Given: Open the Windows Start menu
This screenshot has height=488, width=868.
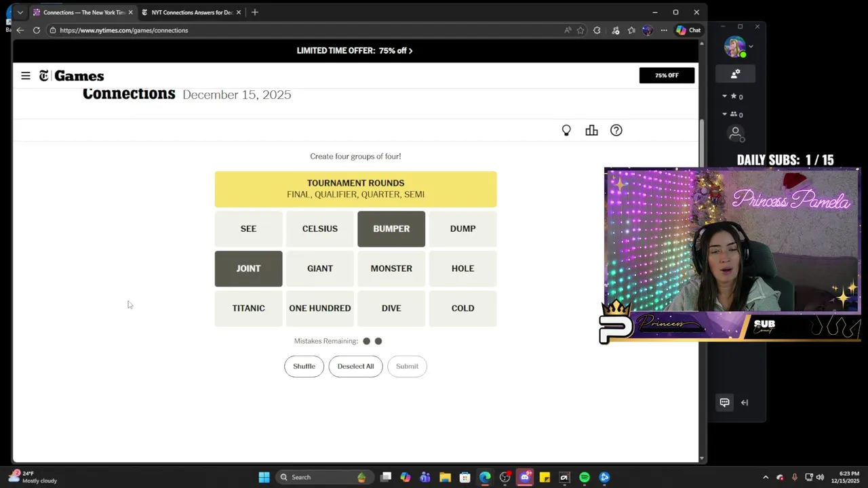Looking at the screenshot, I should [264, 477].
